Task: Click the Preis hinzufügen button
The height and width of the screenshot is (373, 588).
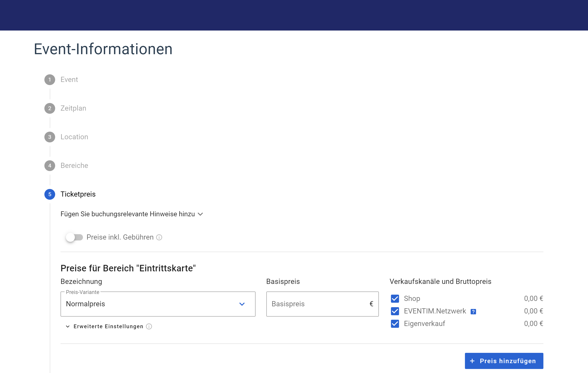Action: tap(504, 361)
